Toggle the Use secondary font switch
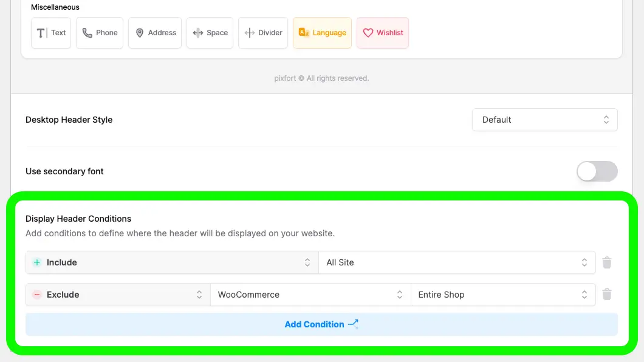Image resolution: width=644 pixels, height=362 pixels. coord(597,171)
